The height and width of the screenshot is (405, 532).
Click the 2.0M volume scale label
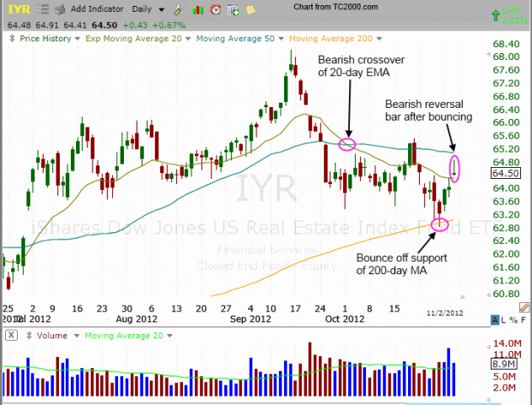point(504,387)
